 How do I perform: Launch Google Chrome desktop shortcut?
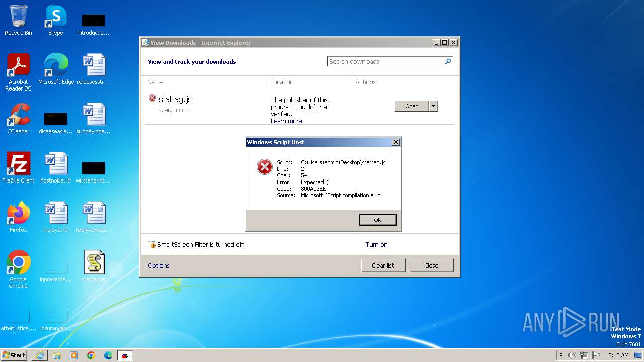click(18, 269)
